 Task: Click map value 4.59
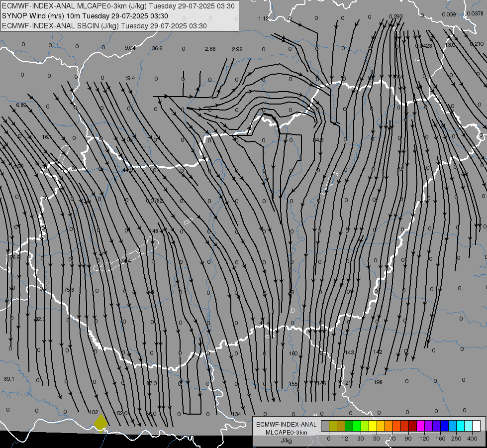coord(18,166)
